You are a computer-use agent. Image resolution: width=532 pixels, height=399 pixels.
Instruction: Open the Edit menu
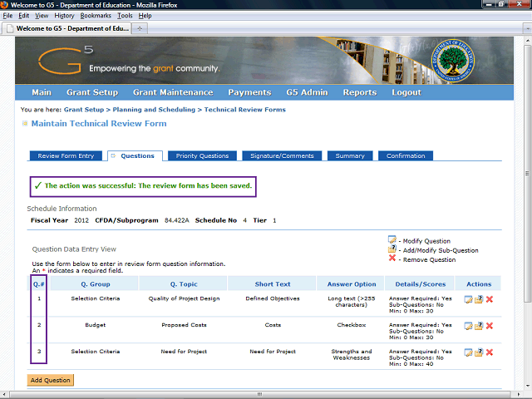(23, 16)
